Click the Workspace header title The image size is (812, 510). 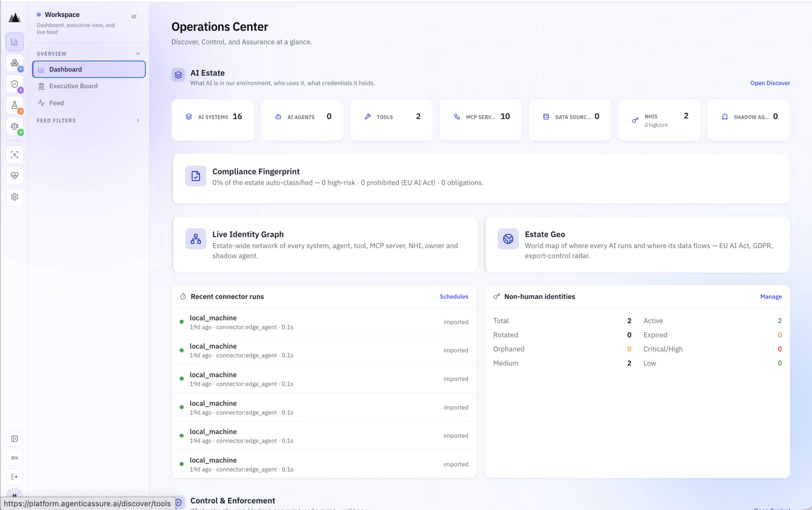click(62, 15)
